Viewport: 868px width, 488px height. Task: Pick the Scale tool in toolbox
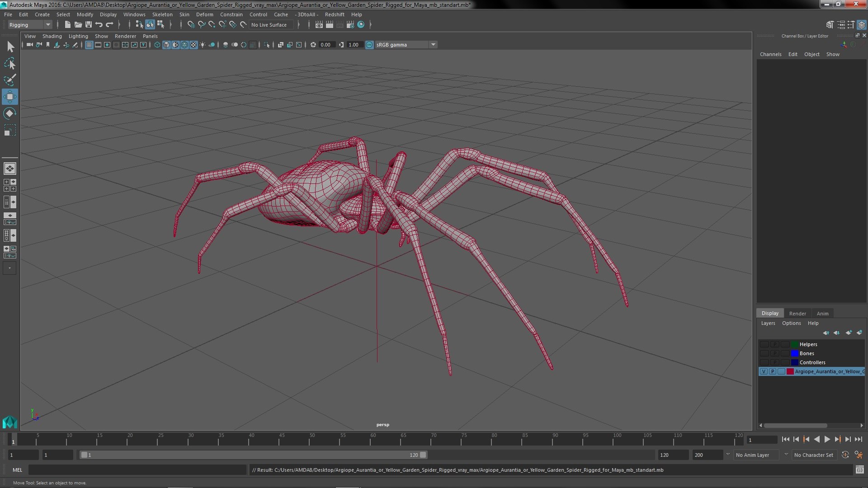point(10,130)
